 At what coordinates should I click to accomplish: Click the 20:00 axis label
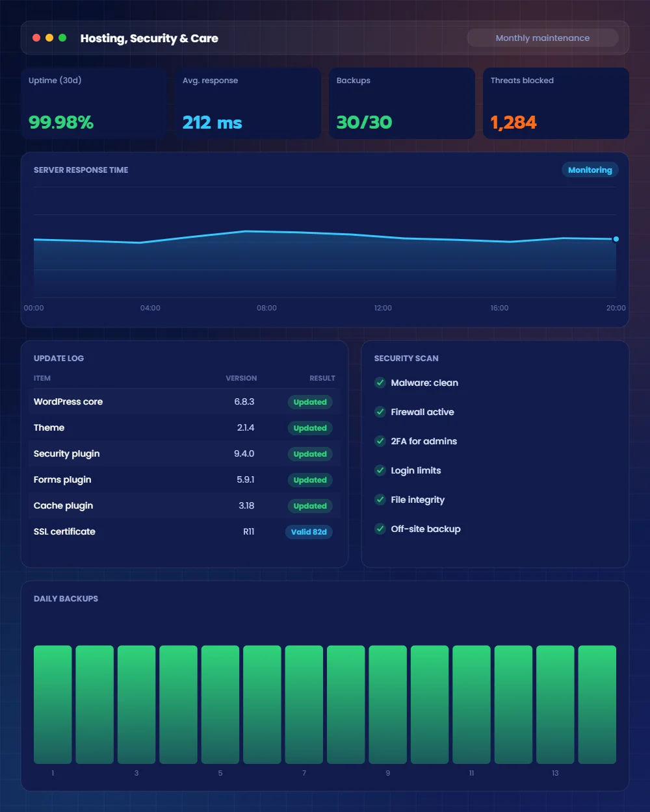click(616, 308)
